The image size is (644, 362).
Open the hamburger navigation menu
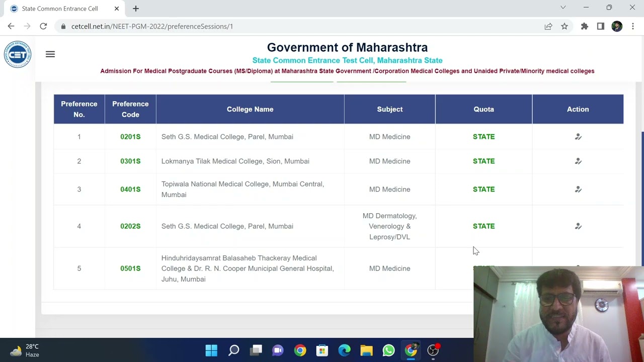click(x=50, y=54)
